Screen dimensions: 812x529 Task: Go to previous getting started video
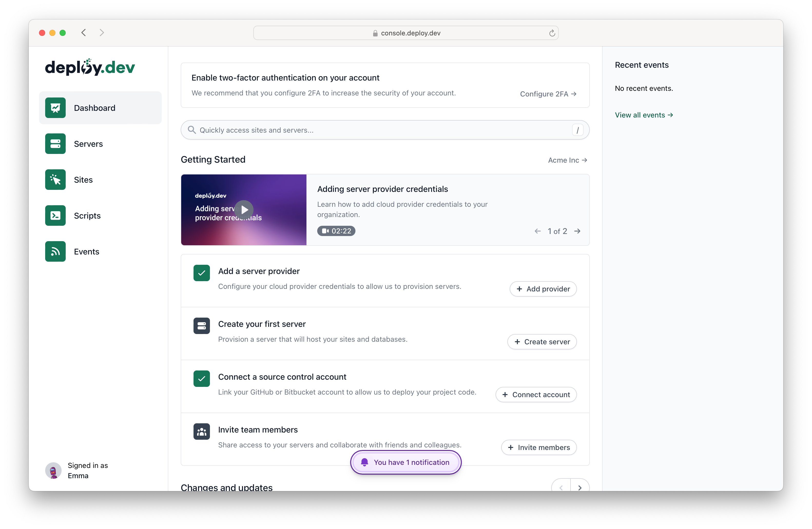coord(538,231)
